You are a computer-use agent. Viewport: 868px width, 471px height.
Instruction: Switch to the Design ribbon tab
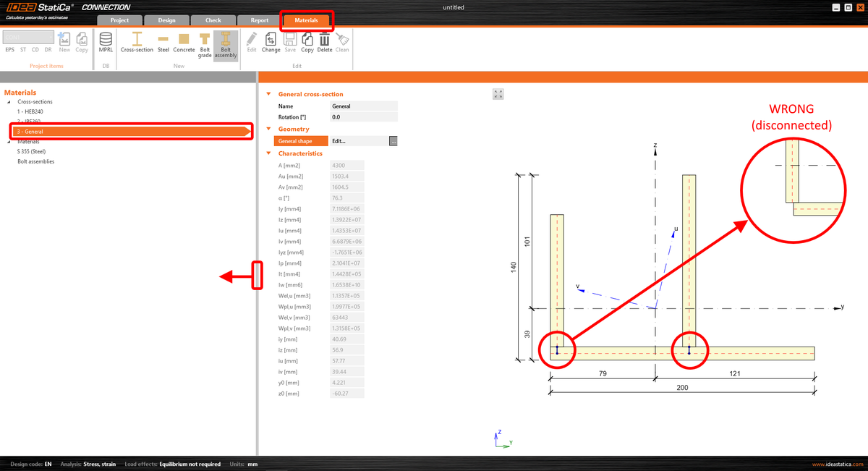click(166, 20)
